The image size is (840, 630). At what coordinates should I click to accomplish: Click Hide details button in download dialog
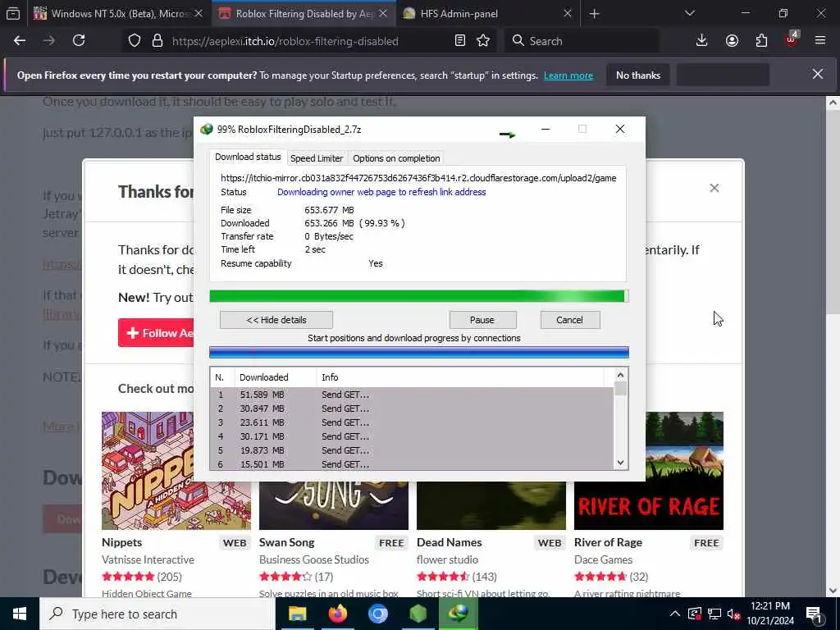pyautogui.click(x=276, y=320)
